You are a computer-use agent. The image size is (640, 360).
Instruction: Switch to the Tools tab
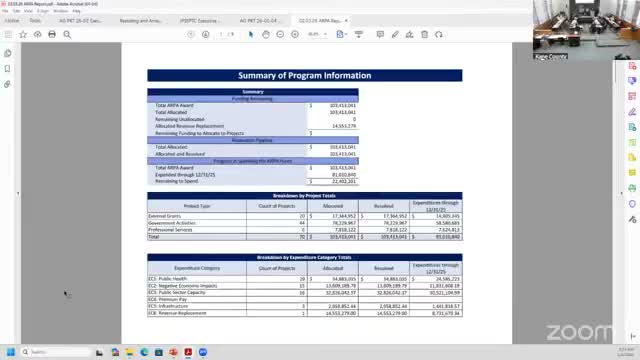tap(35, 20)
